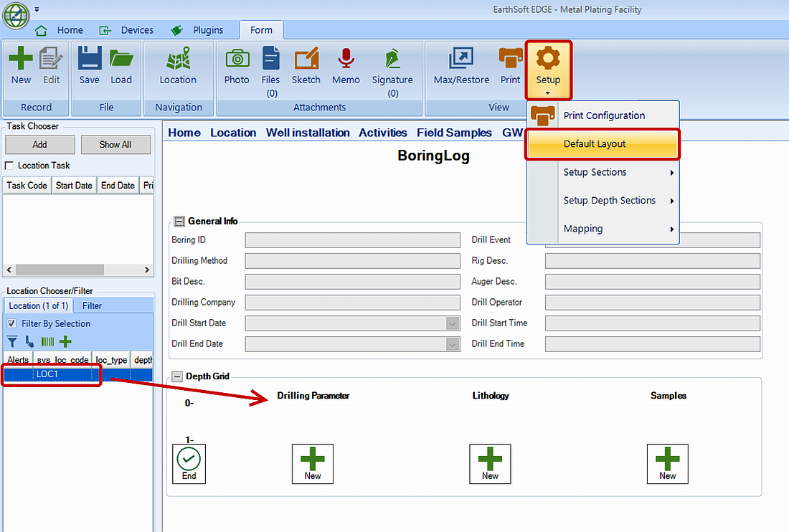Open the Drill Start Date dropdown

[x=452, y=323]
